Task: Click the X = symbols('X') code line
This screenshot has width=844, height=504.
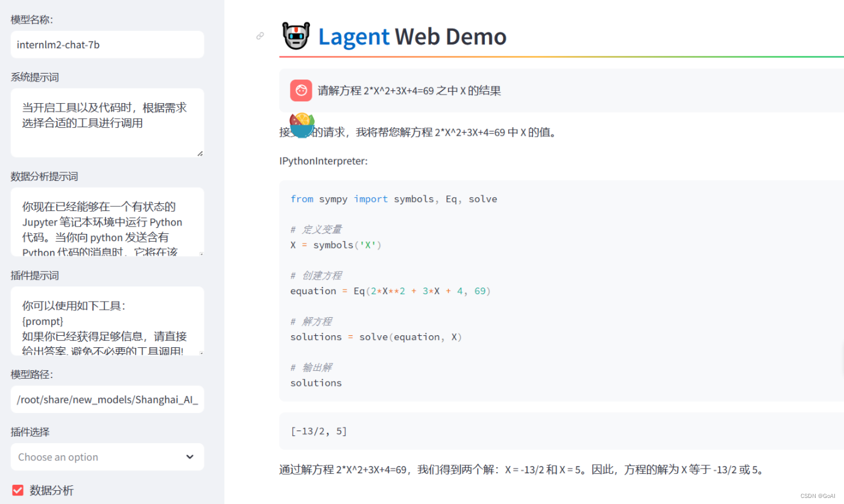Action: coord(336,245)
